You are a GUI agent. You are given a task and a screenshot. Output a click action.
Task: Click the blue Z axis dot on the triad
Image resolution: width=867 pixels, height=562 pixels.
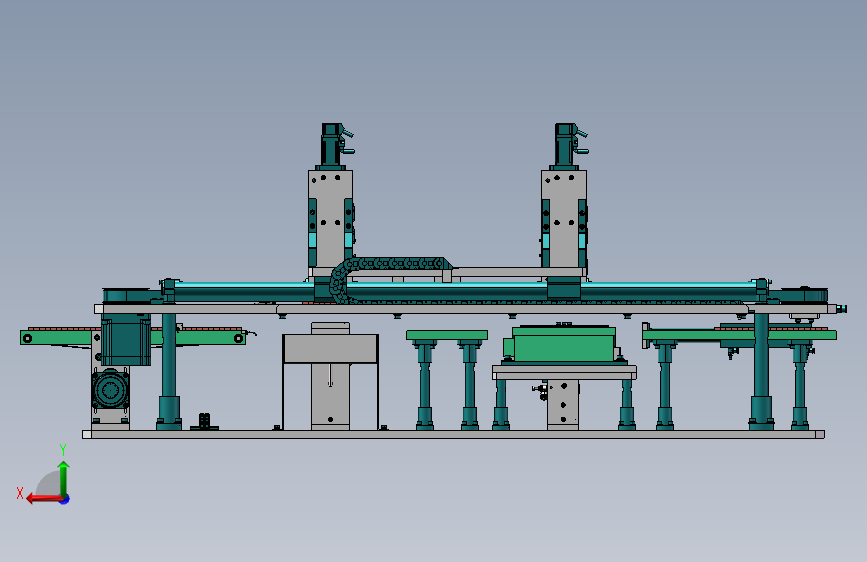[65, 499]
